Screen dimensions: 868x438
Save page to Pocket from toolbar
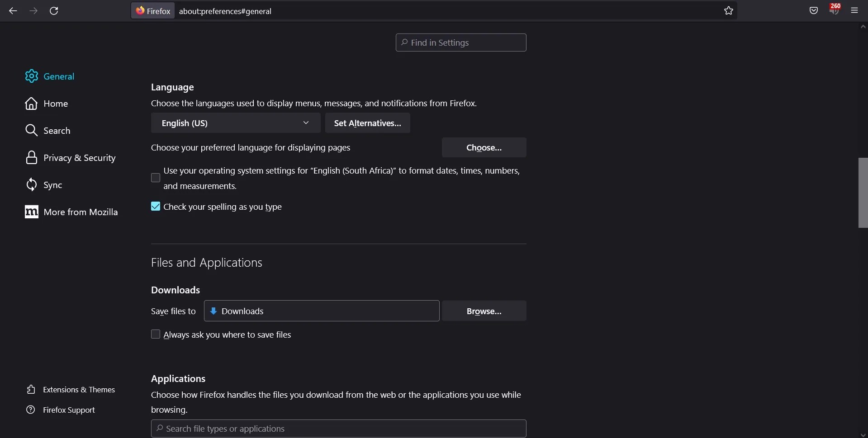pyautogui.click(x=813, y=10)
